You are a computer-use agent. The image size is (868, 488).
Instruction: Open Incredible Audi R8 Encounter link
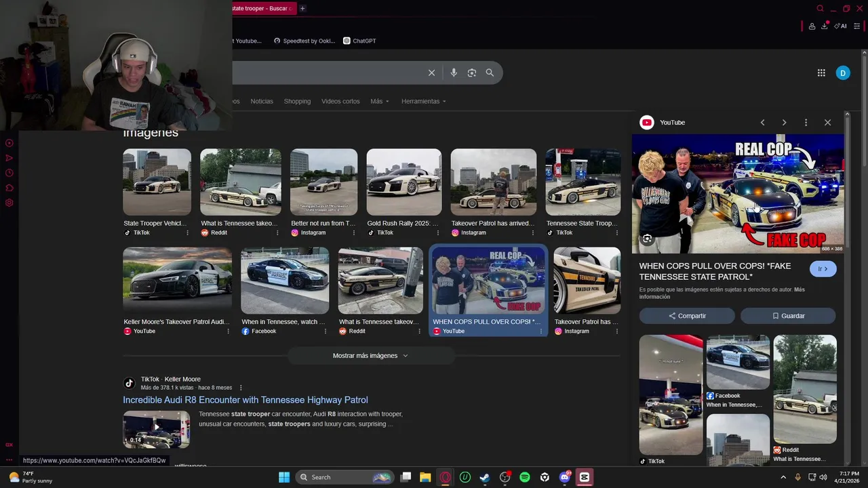click(x=245, y=400)
